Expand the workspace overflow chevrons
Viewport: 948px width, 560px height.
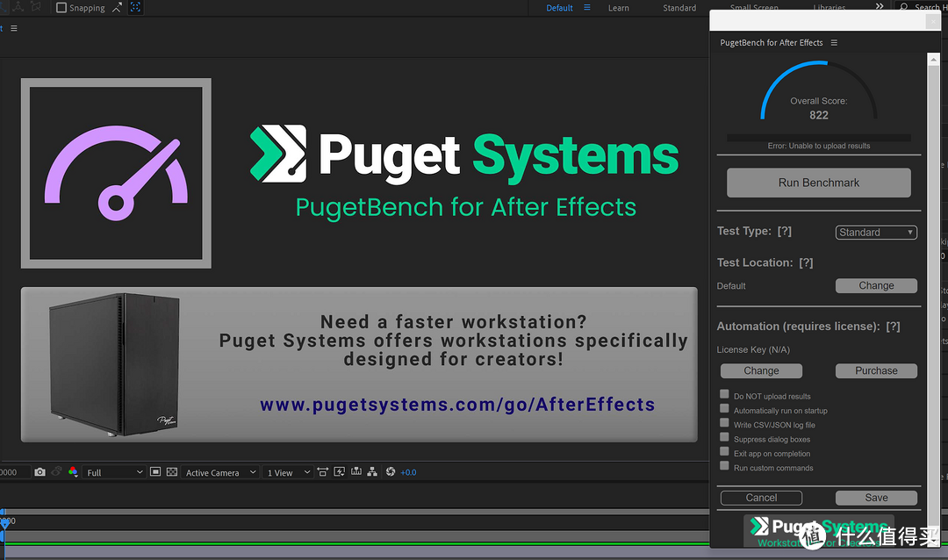pos(879,6)
